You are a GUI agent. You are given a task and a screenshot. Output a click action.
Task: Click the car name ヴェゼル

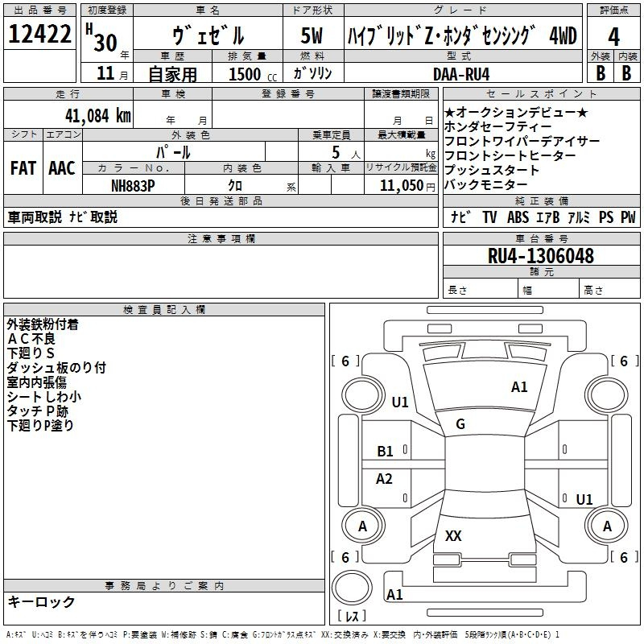coord(208,35)
